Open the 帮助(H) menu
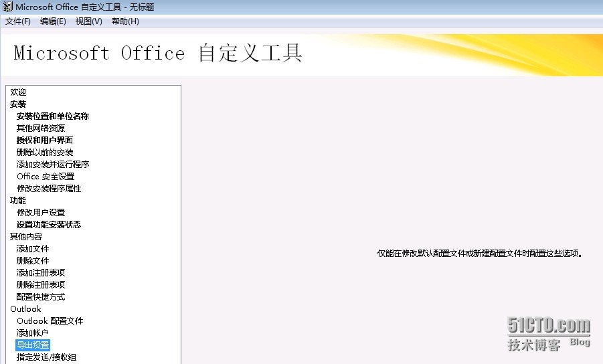This screenshot has height=364, width=603. coord(125,21)
